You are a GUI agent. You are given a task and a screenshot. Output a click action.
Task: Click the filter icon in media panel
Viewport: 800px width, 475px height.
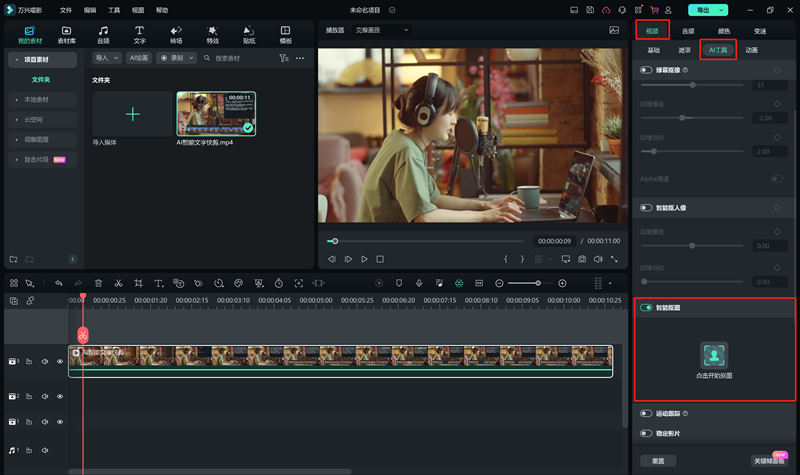tap(284, 58)
